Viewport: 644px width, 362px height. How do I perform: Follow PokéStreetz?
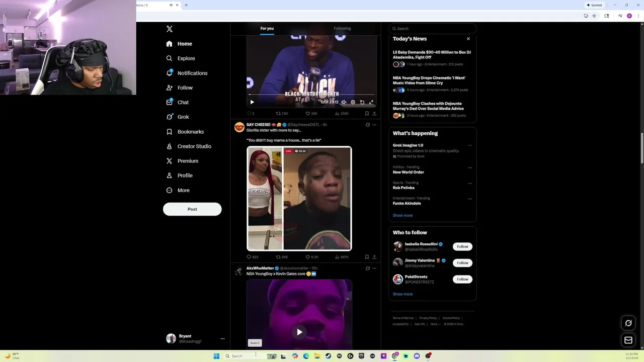[x=462, y=279]
